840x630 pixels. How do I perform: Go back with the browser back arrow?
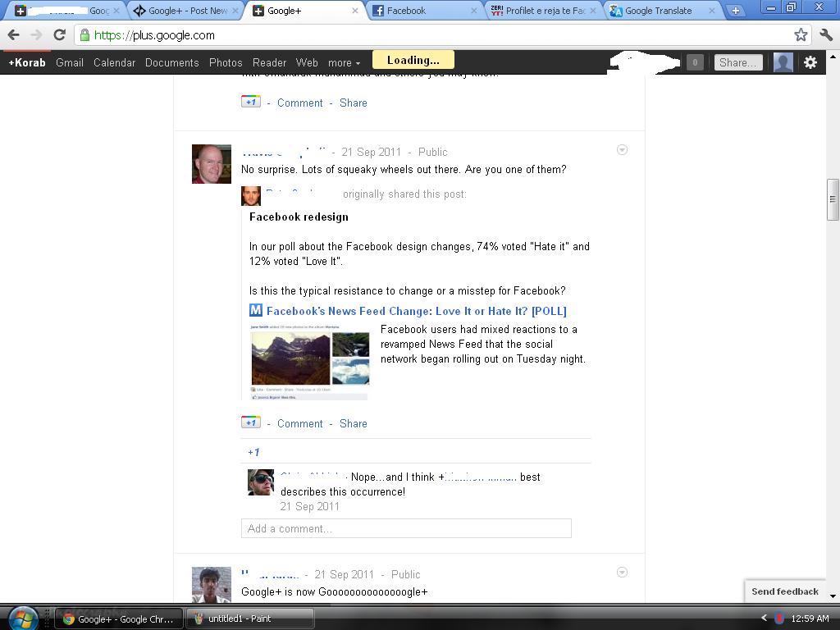[x=13, y=35]
